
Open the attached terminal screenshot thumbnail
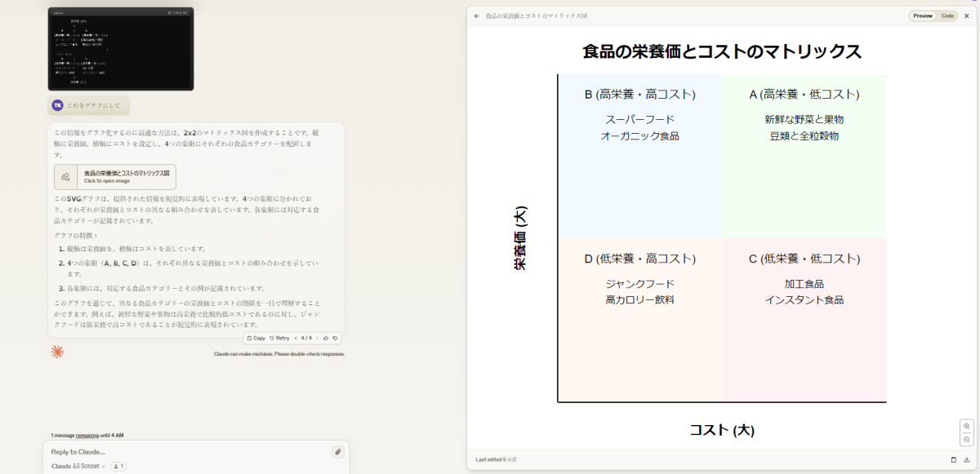[121, 49]
